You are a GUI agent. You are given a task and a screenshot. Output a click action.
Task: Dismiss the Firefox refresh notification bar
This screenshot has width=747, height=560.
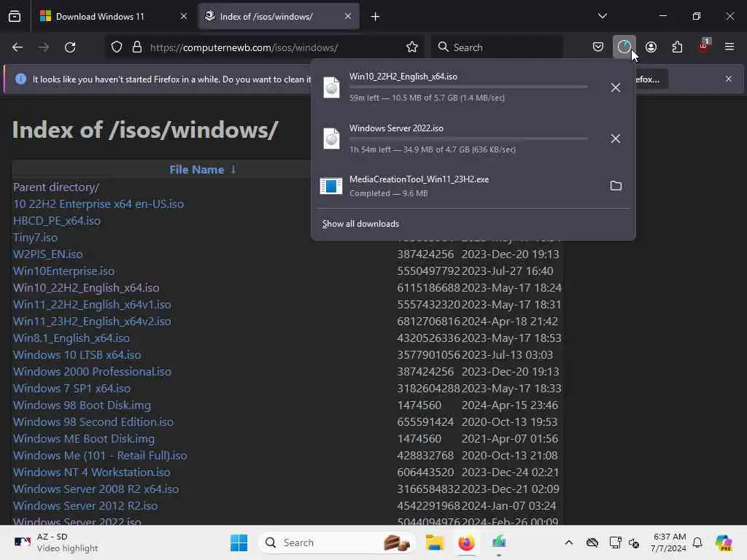coord(729,79)
